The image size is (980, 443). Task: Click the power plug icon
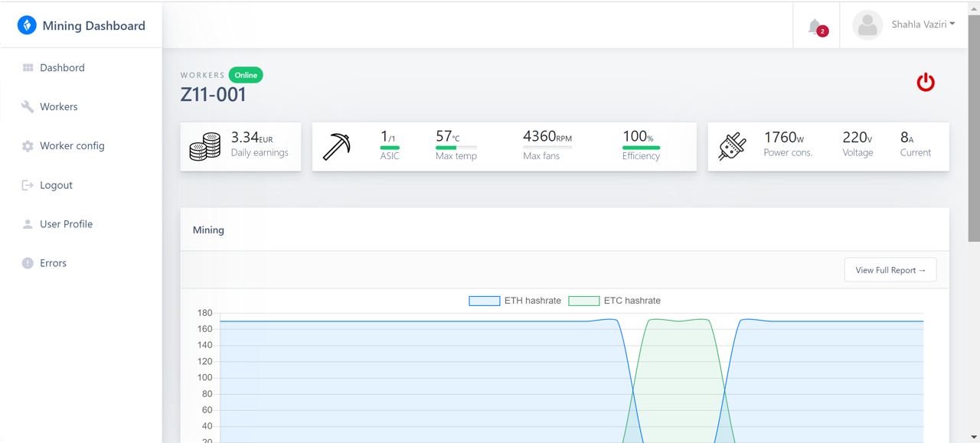(x=732, y=147)
